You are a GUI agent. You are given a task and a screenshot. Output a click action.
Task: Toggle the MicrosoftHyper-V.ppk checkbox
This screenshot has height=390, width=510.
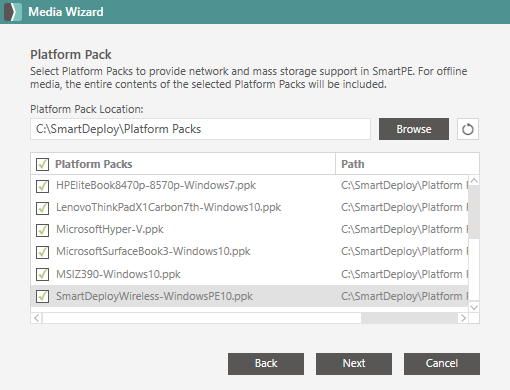click(42, 230)
